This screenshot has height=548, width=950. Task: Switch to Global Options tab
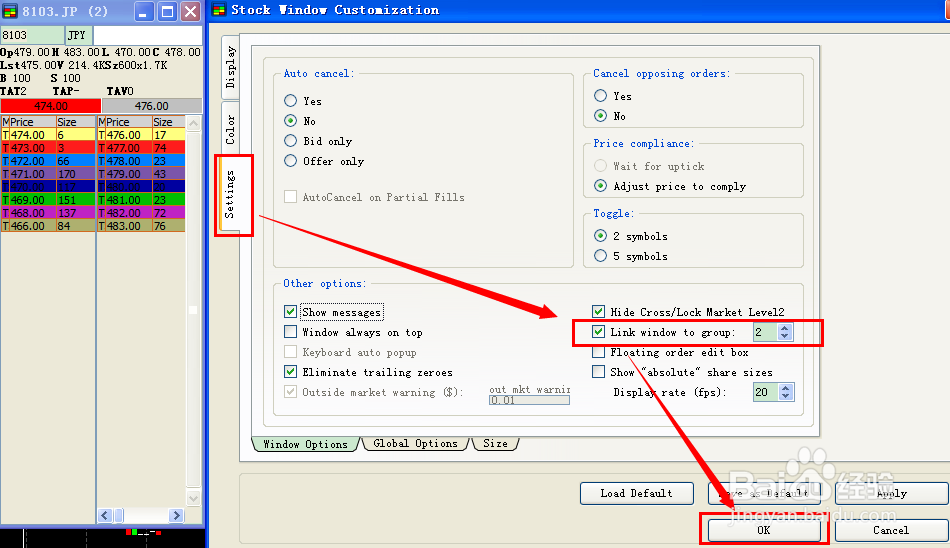pos(416,444)
